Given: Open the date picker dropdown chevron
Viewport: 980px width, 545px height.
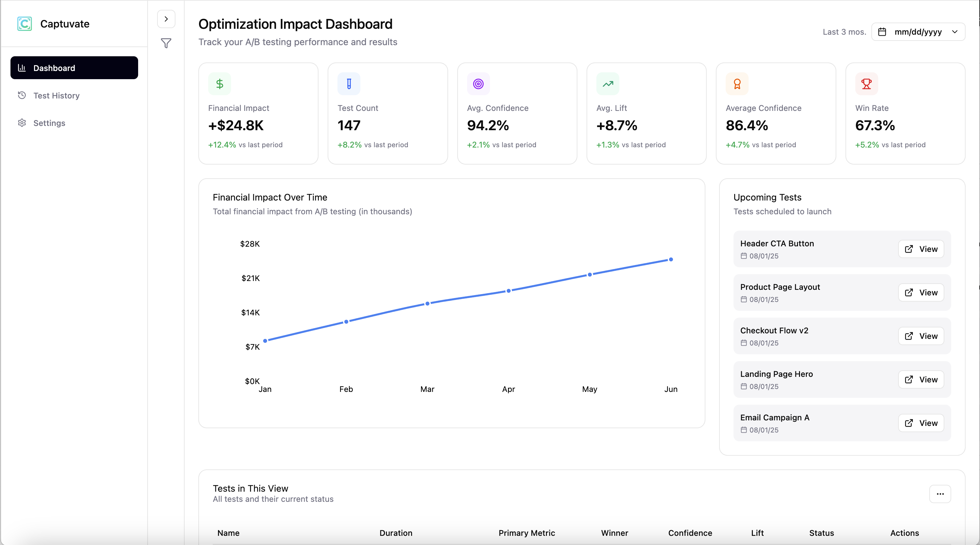Looking at the screenshot, I should coord(955,31).
